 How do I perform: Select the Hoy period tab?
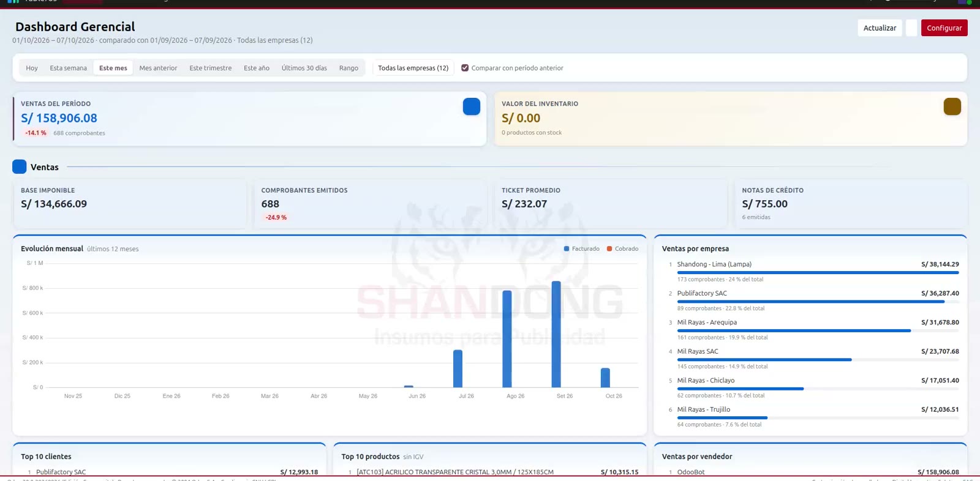pos(32,68)
